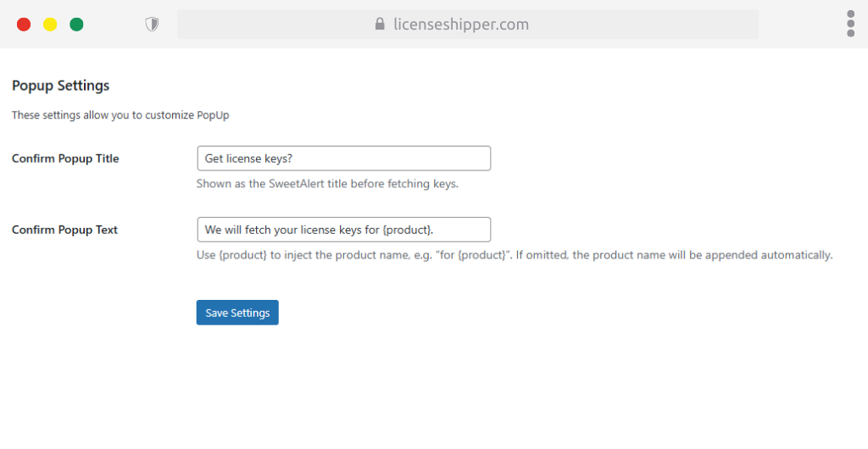Click the shield icon beside address bar
This screenshot has width=868, height=449.
pyautogui.click(x=152, y=25)
